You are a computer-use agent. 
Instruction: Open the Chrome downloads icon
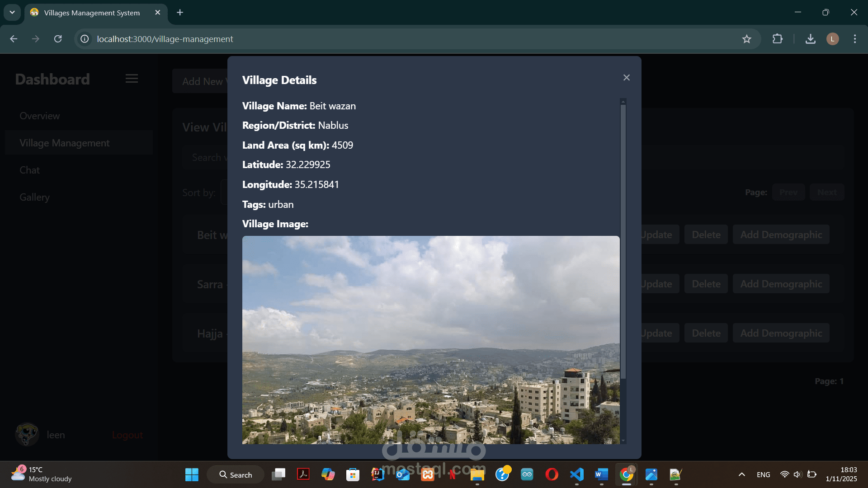(x=810, y=39)
